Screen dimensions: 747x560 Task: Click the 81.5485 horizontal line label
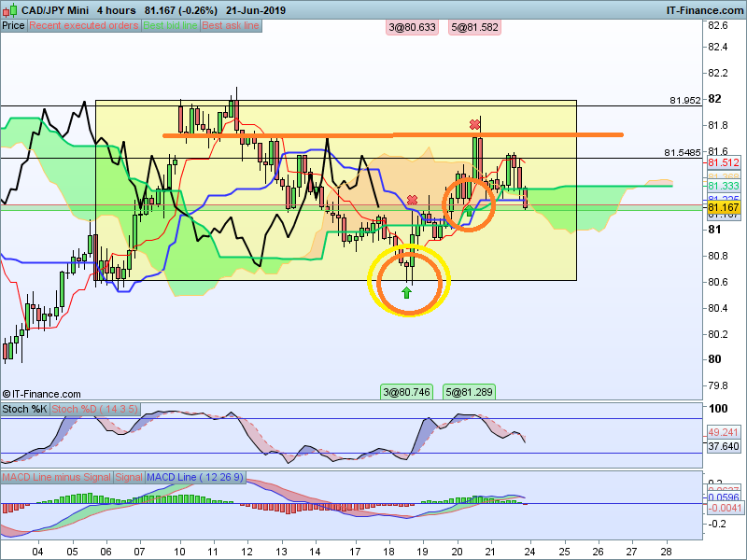coord(683,153)
